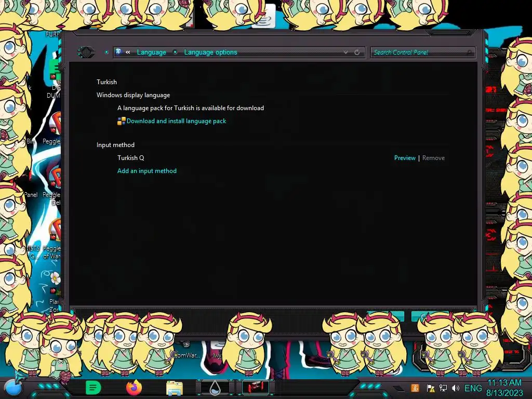Screen dimensions: 532x399
Task: Click the 'Turkish' heading text
Action: tap(107, 82)
